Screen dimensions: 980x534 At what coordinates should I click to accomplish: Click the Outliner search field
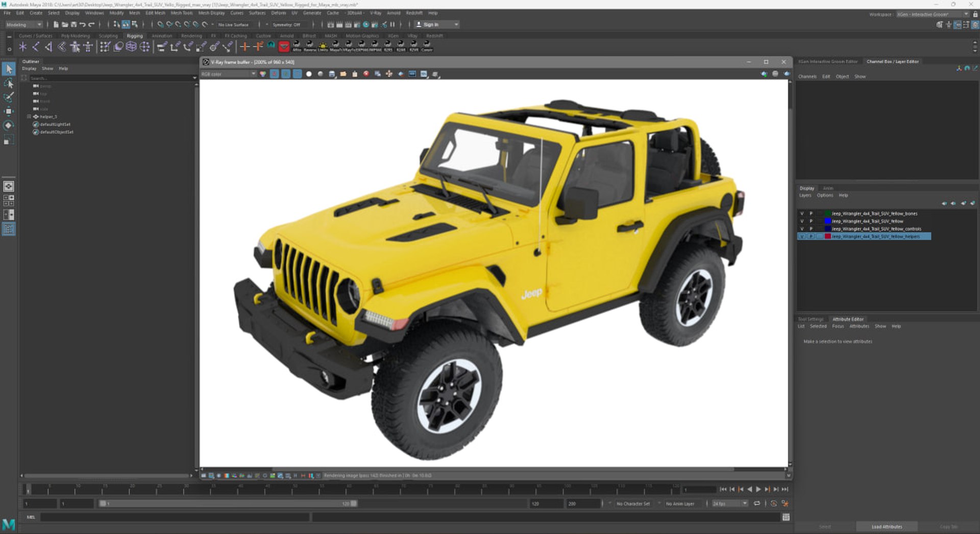110,78
